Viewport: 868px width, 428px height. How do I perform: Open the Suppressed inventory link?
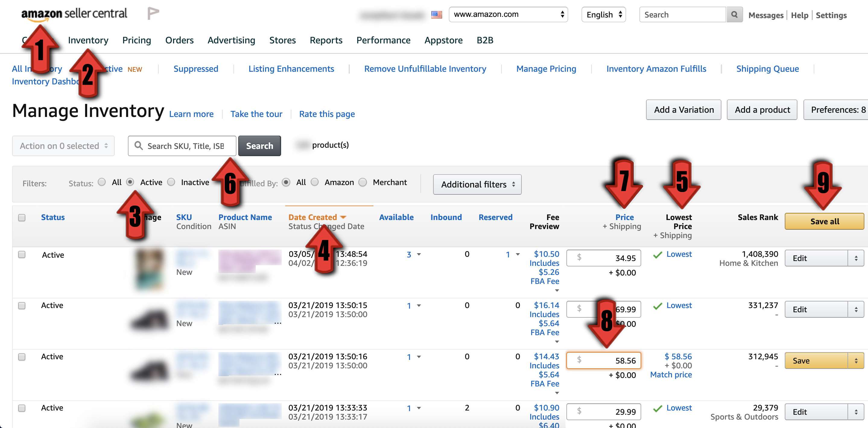(x=196, y=69)
